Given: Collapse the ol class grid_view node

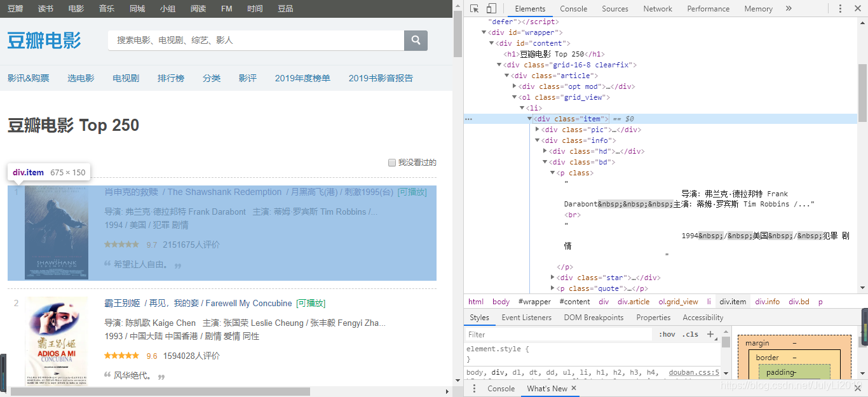Looking at the screenshot, I should [x=515, y=97].
